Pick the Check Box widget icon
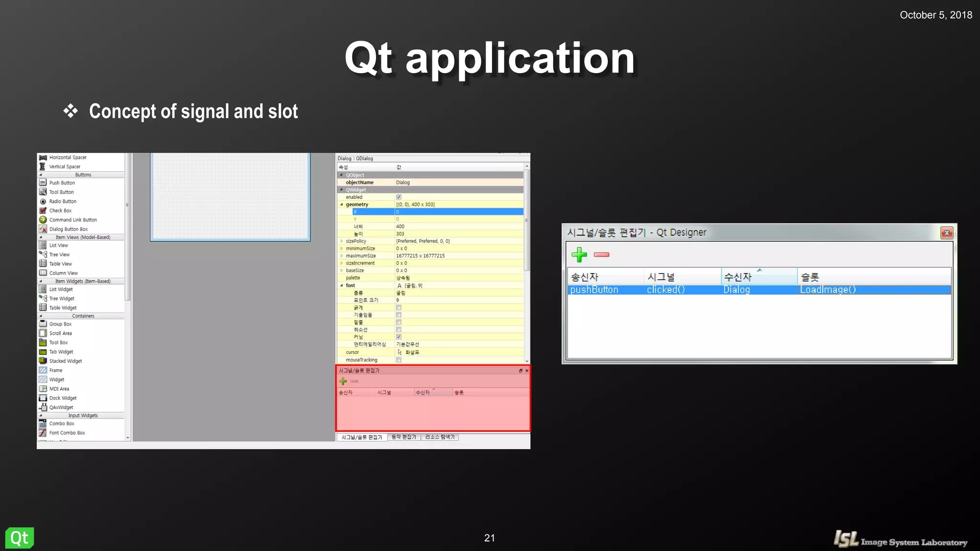Viewport: 980px width, 551px height. [43, 210]
